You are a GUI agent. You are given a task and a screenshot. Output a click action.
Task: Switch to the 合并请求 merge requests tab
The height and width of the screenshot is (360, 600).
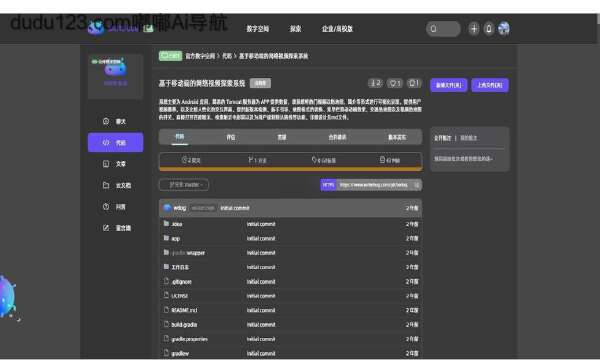pyautogui.click(x=337, y=137)
